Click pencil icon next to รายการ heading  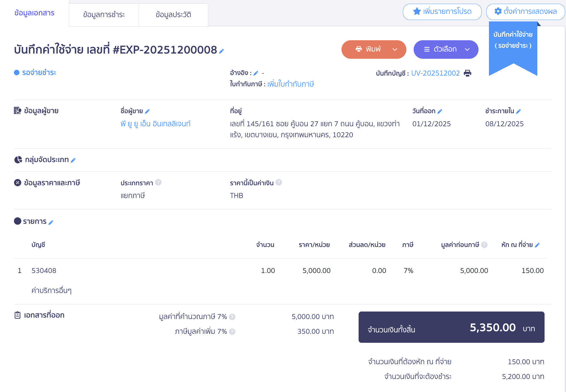coord(51,222)
